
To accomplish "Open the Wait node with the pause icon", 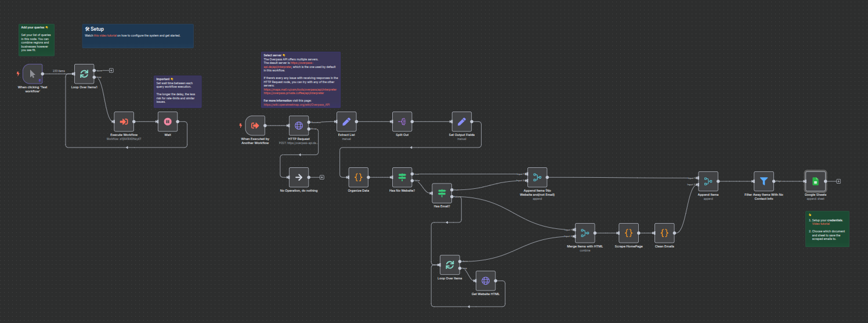I will (x=168, y=121).
